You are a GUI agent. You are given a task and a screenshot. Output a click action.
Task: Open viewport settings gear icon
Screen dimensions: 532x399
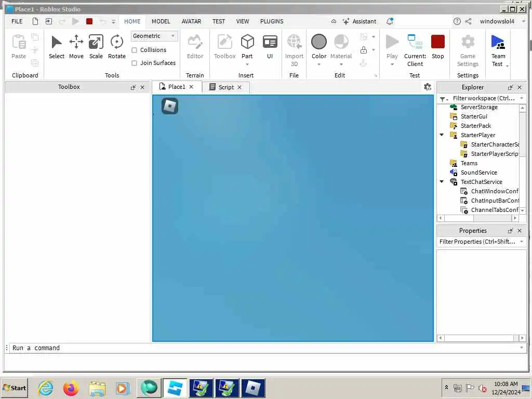(428, 87)
